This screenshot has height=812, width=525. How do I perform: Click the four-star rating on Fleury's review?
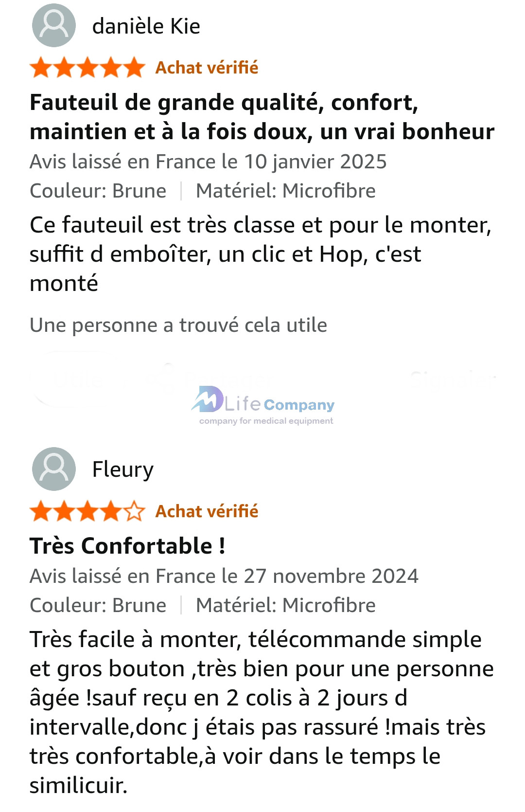(x=87, y=511)
